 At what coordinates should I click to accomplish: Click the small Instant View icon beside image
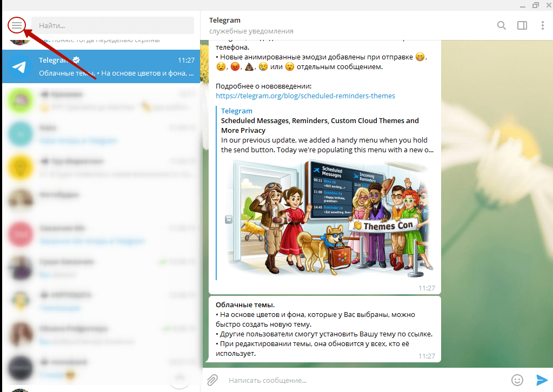229,219
